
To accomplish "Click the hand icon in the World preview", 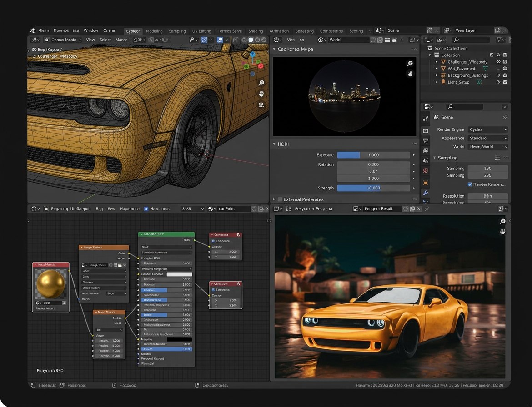I will click(410, 74).
